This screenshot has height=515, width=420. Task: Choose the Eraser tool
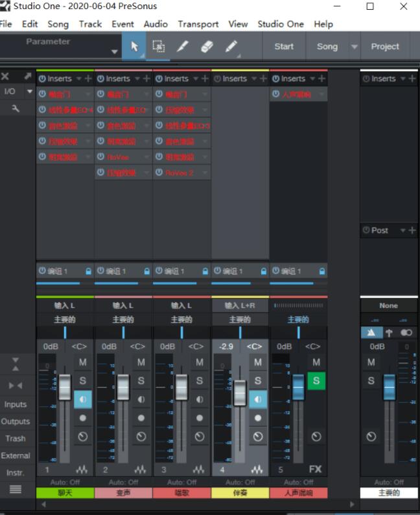[x=207, y=47]
